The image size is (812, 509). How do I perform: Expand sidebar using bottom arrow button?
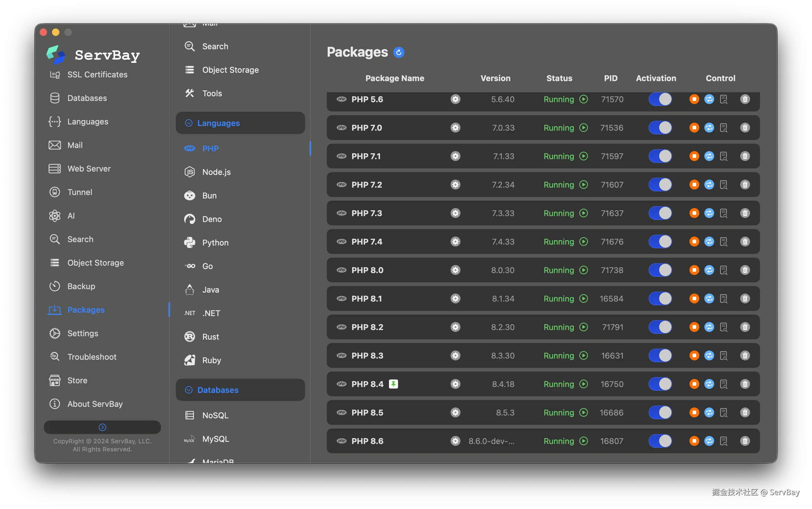click(102, 427)
